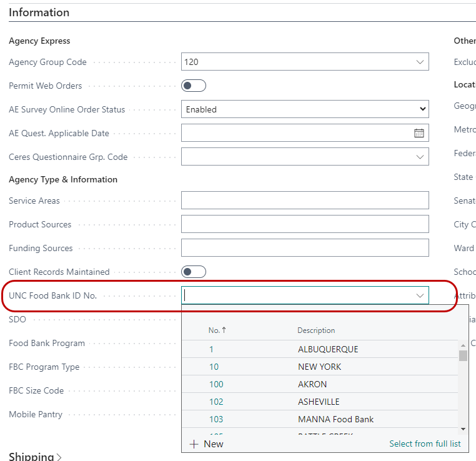
Task: Toggle the Client Records Maintained switch
Action: 194,272
